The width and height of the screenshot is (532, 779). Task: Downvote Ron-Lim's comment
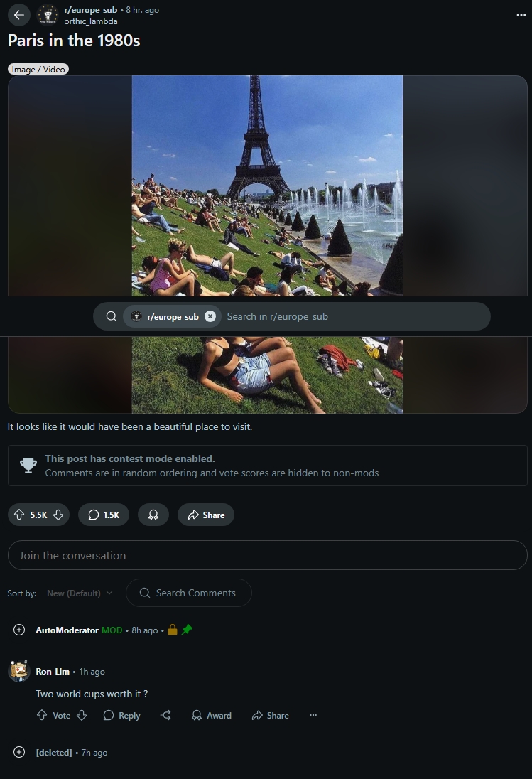(82, 716)
